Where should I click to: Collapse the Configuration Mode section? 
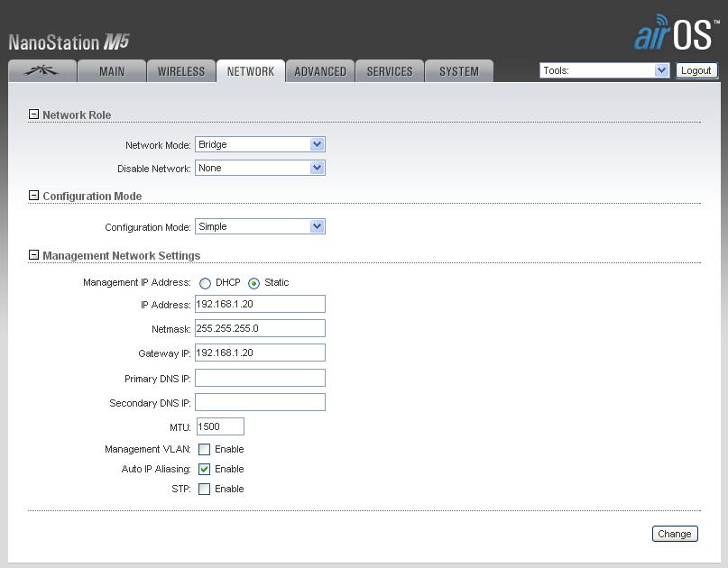click(x=33, y=196)
